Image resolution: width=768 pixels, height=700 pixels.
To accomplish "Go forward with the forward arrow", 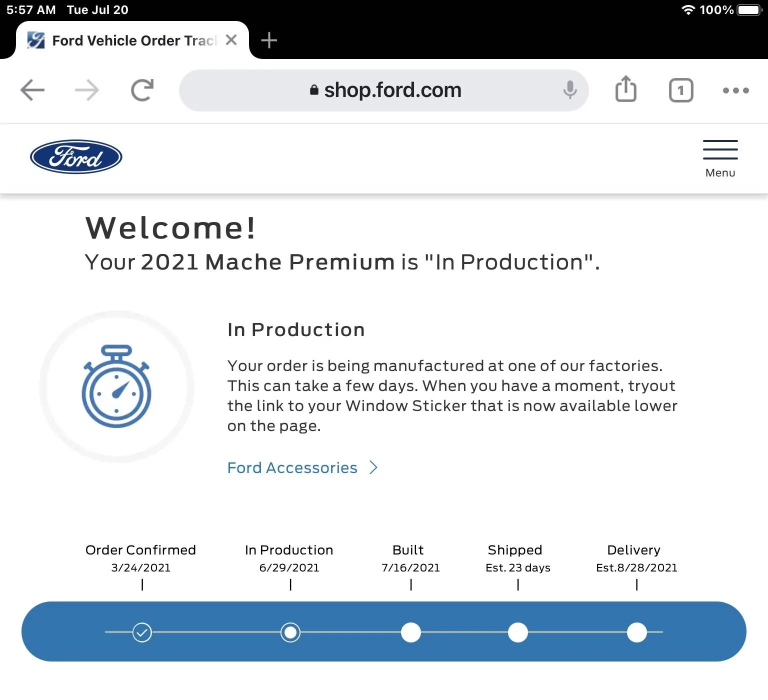I will (x=87, y=90).
